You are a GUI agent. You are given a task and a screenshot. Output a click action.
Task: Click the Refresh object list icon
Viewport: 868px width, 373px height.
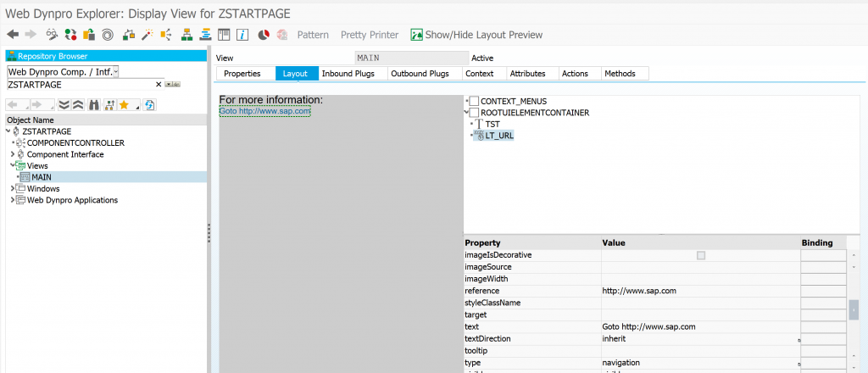(149, 104)
